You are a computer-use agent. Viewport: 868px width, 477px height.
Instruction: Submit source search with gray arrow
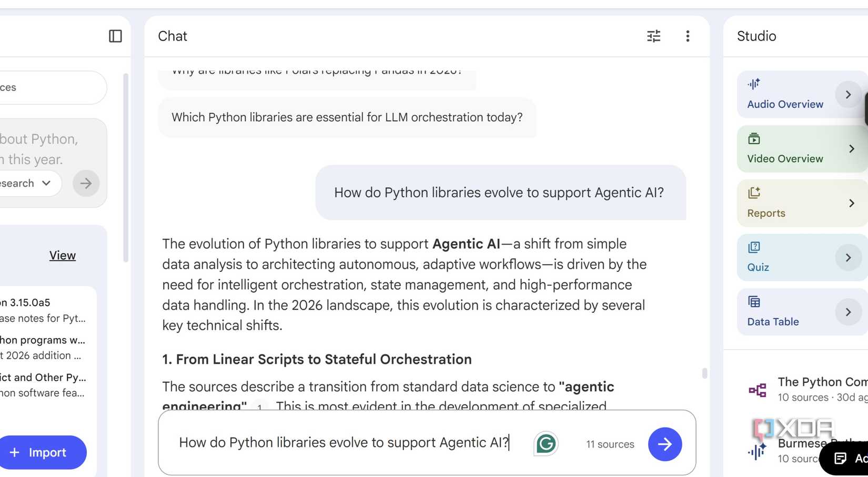pos(86,184)
